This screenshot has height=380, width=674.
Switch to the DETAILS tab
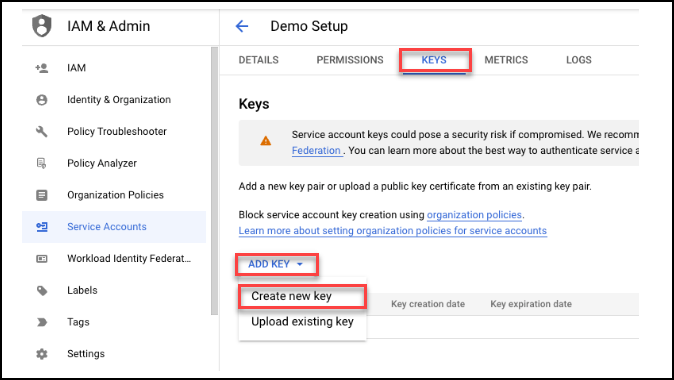coord(258,60)
